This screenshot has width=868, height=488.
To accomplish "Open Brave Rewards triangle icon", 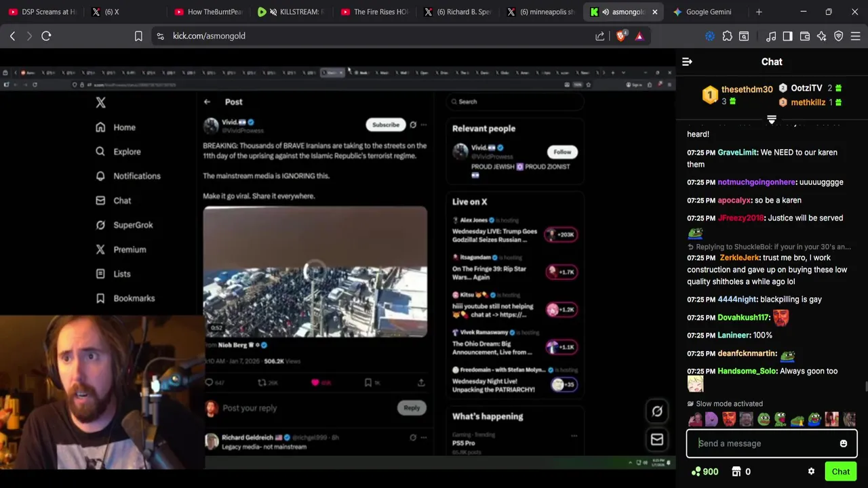I will [639, 36].
